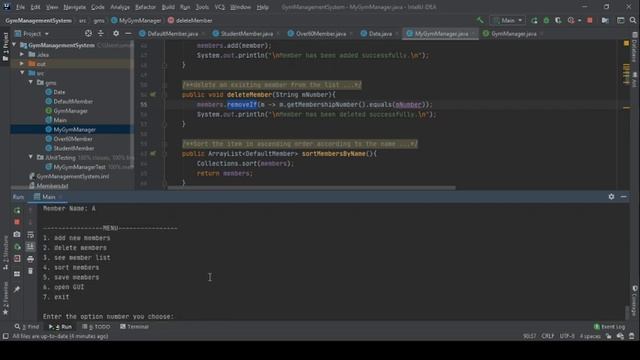Screen dimensions: 640x360
Task: Click the Clear All trash icon in Run console
Action: tap(30, 271)
